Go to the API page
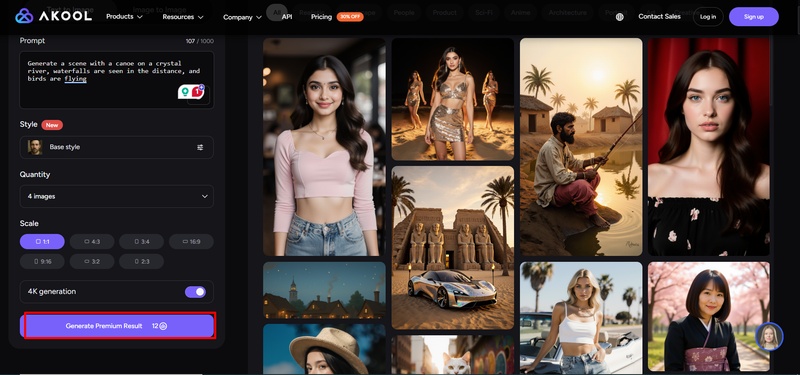This screenshot has height=375, width=800. pos(287,17)
